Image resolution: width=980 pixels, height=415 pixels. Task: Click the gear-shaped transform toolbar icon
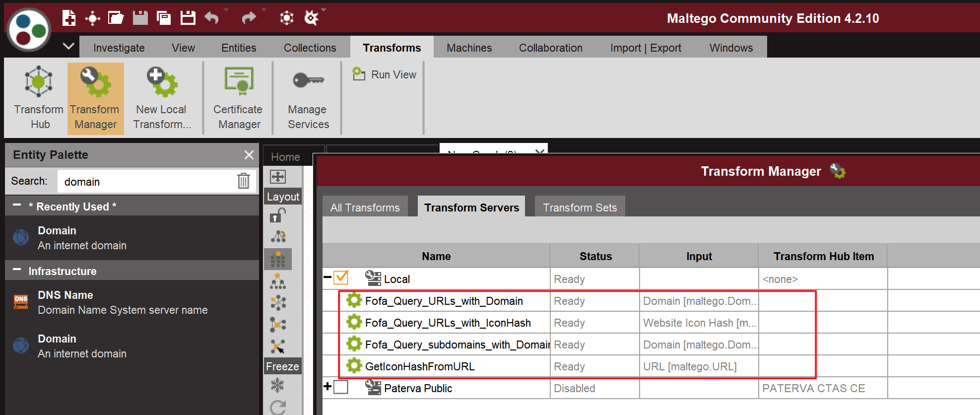click(x=311, y=18)
